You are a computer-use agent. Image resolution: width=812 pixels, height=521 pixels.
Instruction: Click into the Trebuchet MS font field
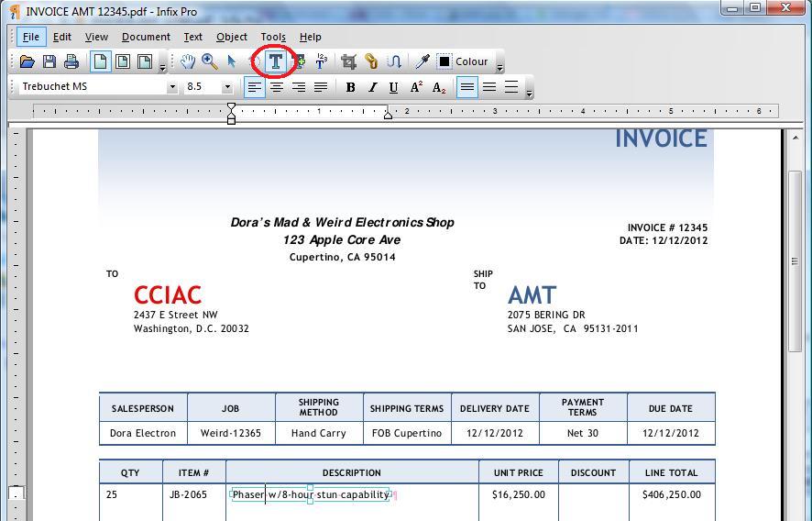click(x=93, y=86)
